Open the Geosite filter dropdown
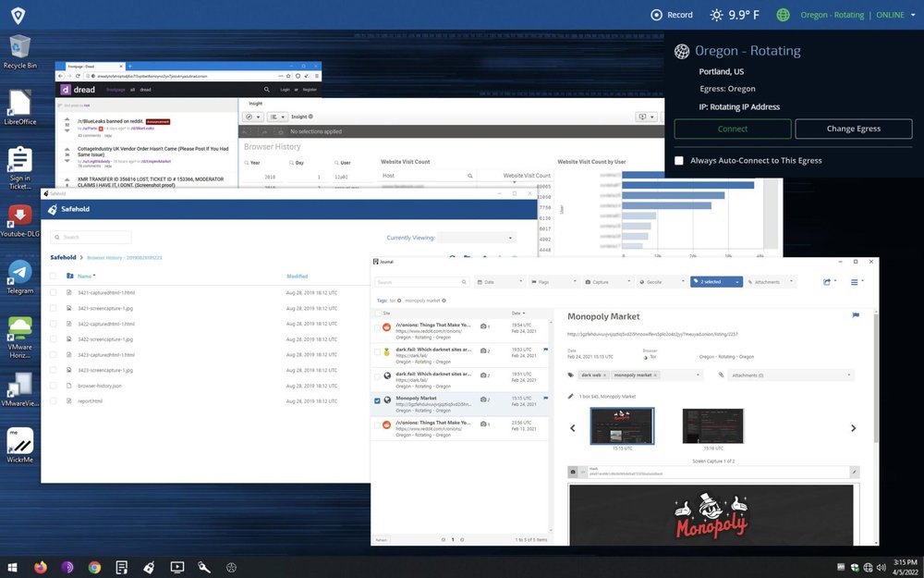The height and width of the screenshot is (578, 924). [661, 282]
